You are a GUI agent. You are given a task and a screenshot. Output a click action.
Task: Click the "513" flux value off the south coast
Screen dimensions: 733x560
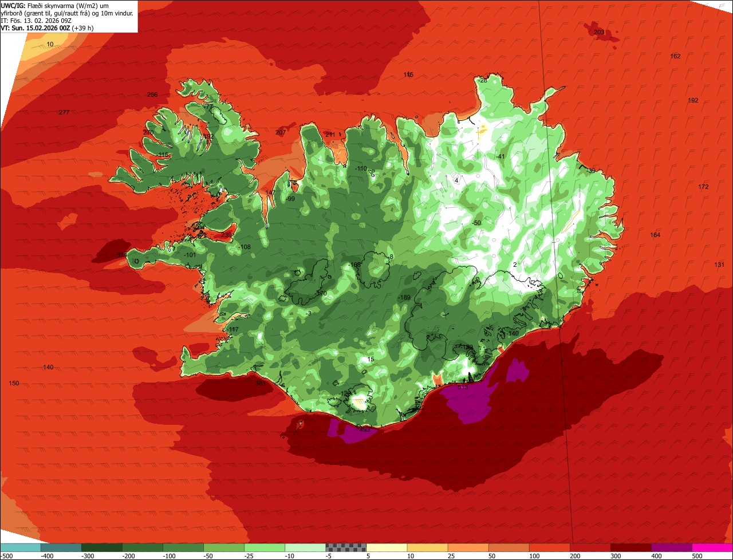(x=463, y=387)
